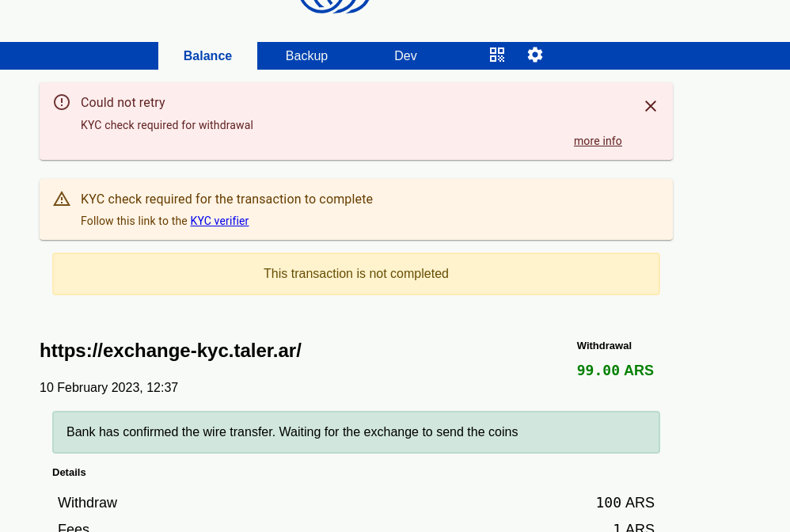Open the Dev tab
This screenshot has height=532, width=790.
(405, 55)
